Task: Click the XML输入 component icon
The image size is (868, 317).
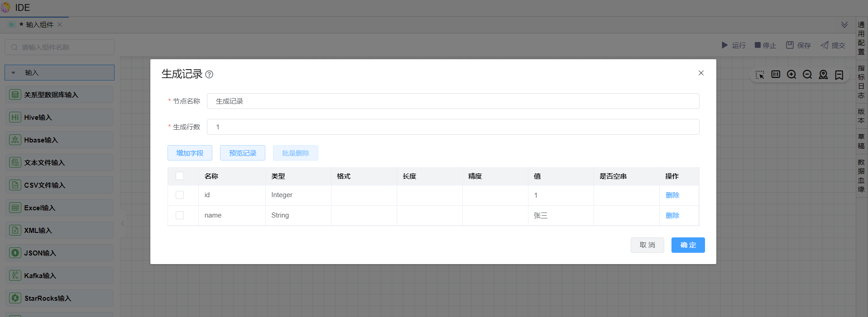Action: pos(15,231)
